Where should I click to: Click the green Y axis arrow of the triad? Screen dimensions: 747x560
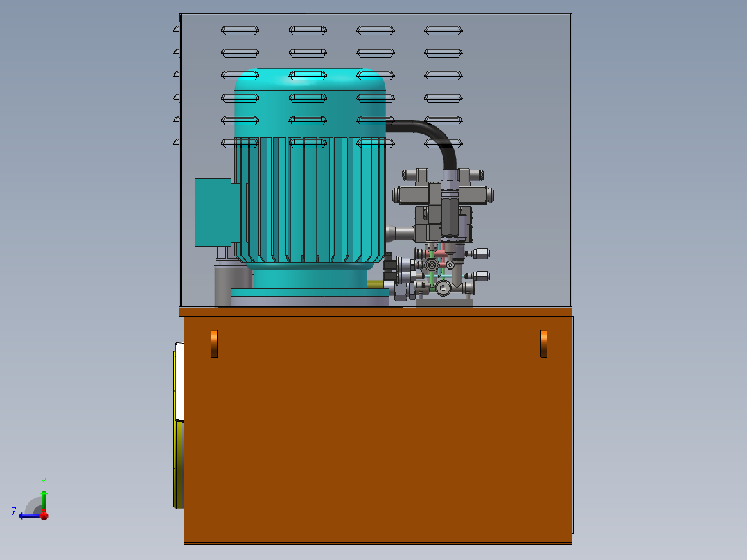pyautogui.click(x=44, y=500)
